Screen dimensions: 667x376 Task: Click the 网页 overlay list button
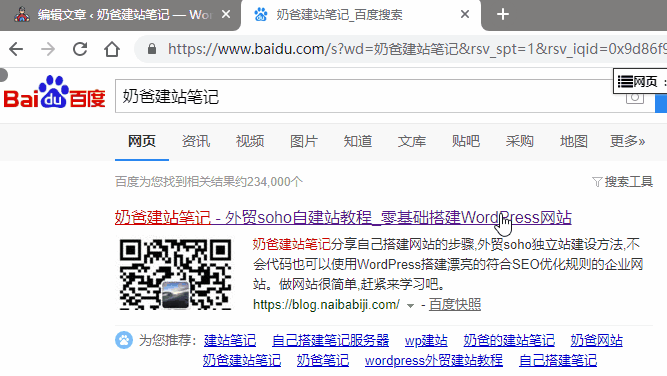click(x=640, y=81)
